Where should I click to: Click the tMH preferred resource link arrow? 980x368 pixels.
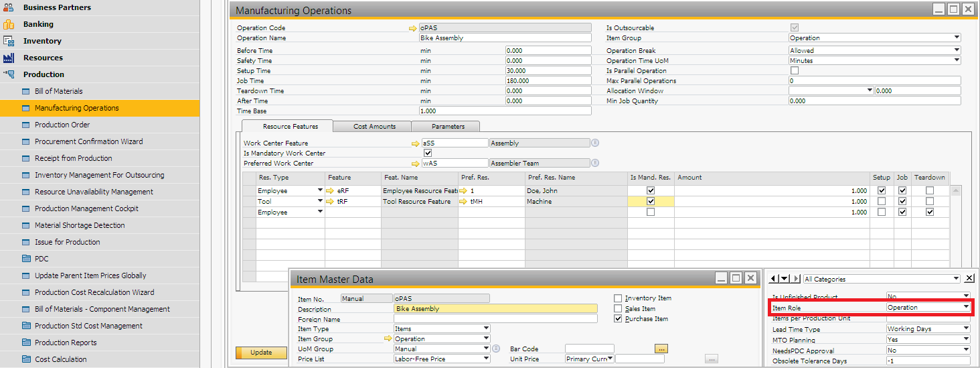tap(463, 202)
